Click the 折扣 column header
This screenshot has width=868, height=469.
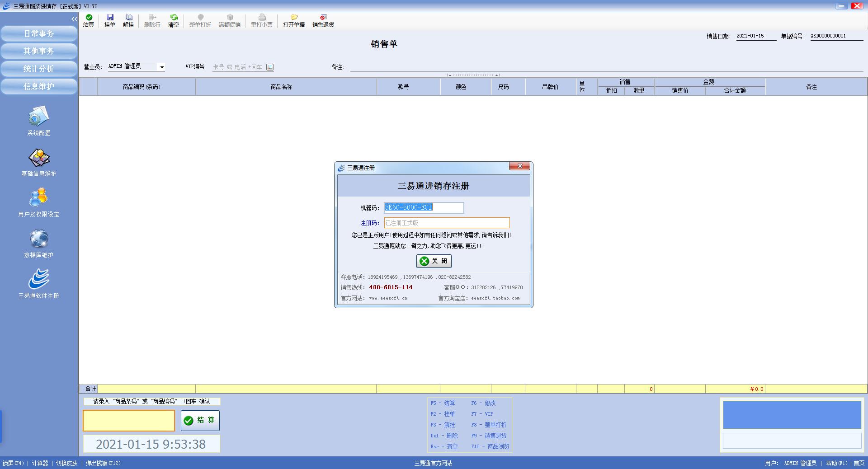coord(611,91)
